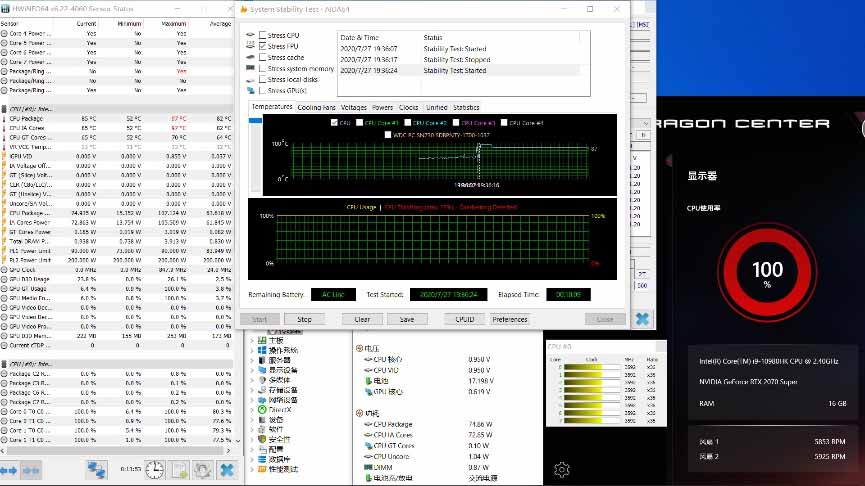Click the memory chip icon beside Stress system memory
The height and width of the screenshot is (486, 865).
click(250, 68)
